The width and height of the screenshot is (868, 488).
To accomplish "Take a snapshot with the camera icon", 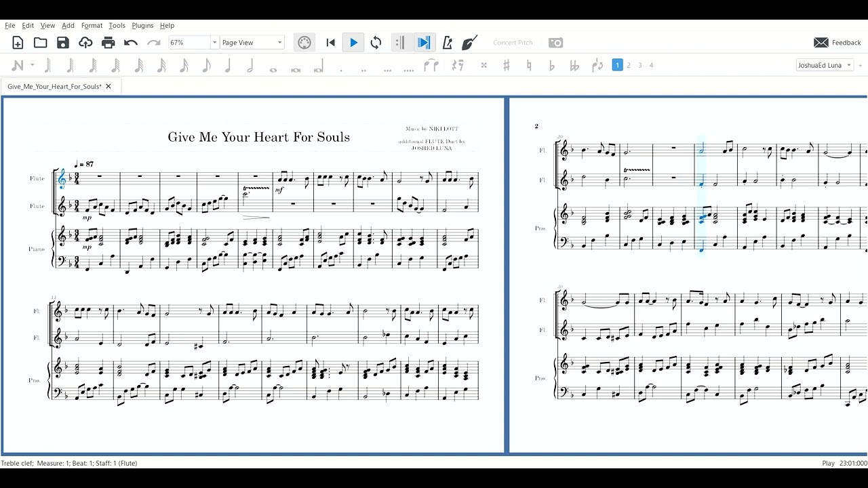I will click(x=556, y=43).
